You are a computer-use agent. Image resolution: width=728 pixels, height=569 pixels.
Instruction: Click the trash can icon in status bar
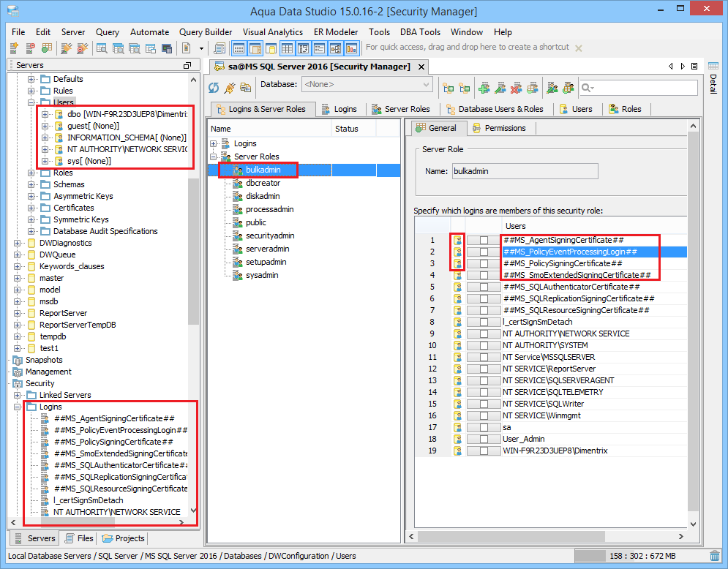[x=715, y=555]
